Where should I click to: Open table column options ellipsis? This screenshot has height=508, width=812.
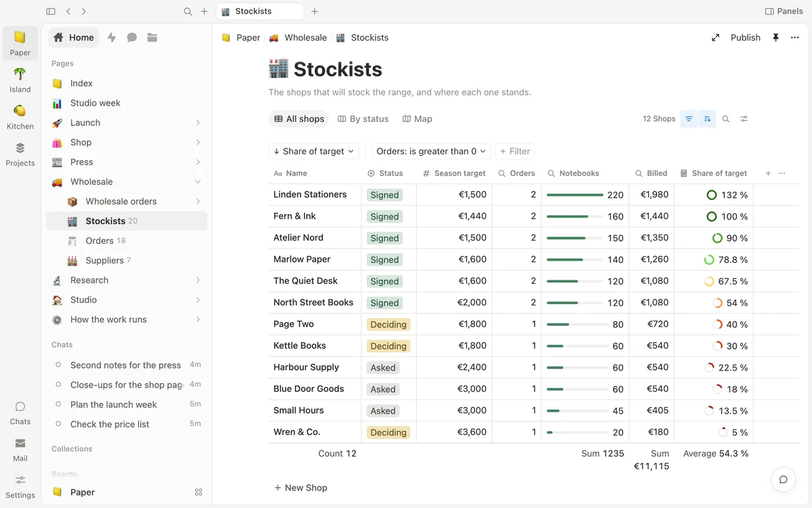pos(783,173)
